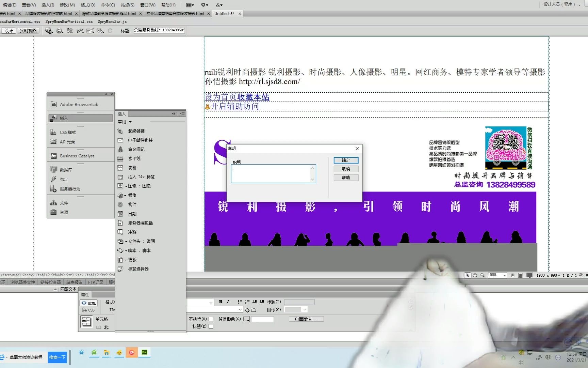Open the 修改(M) menu
This screenshot has width=588, height=368.
67,5
